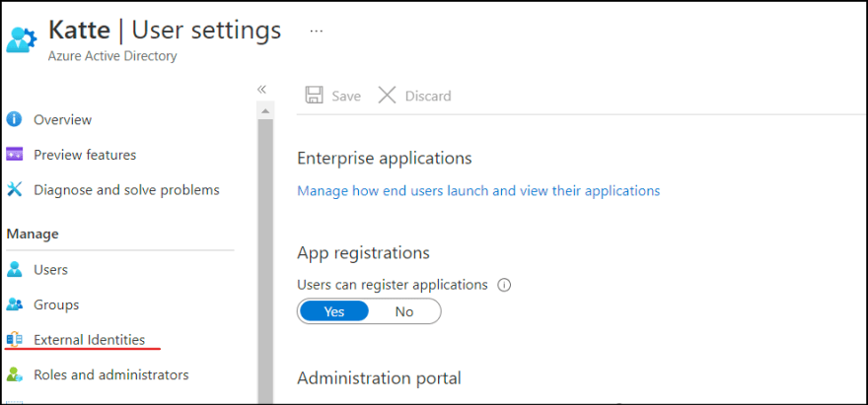This screenshot has height=405, width=868.
Task: Open External Identities in Manage menu
Action: pyautogui.click(x=89, y=340)
